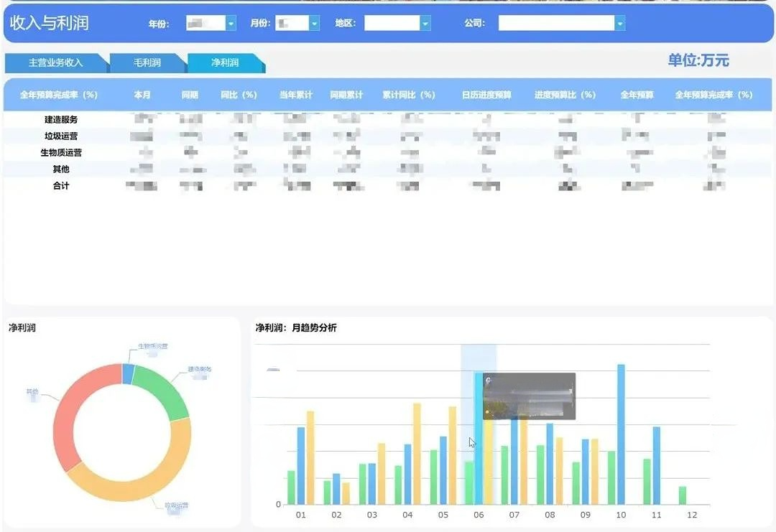Click the 本月 column header
This screenshot has height=532, width=776.
click(x=142, y=95)
